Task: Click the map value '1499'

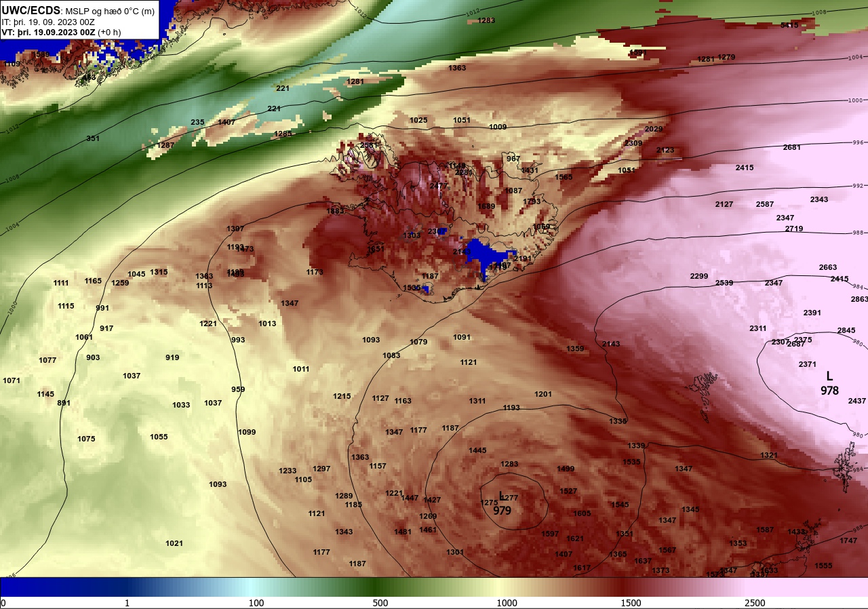Action: click(x=566, y=469)
